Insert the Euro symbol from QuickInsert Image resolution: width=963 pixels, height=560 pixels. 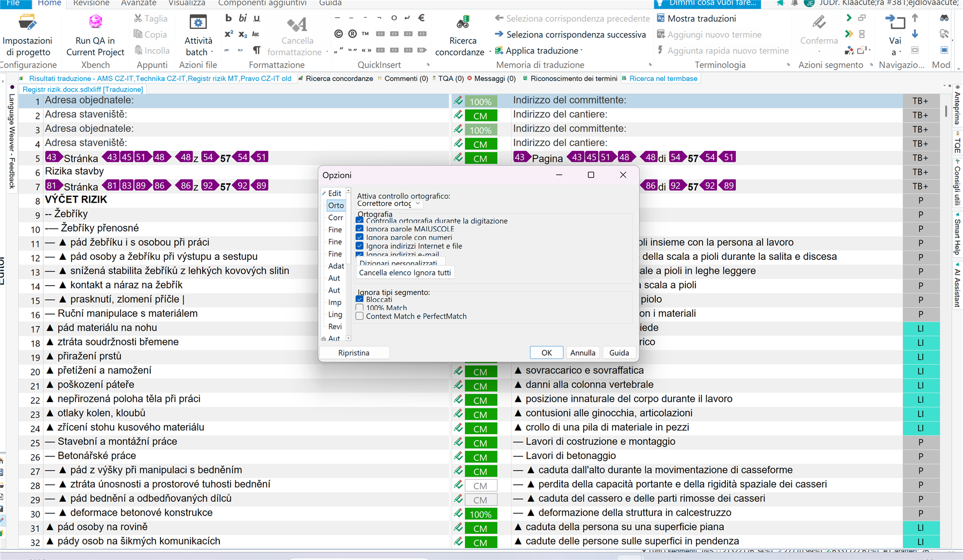(422, 18)
